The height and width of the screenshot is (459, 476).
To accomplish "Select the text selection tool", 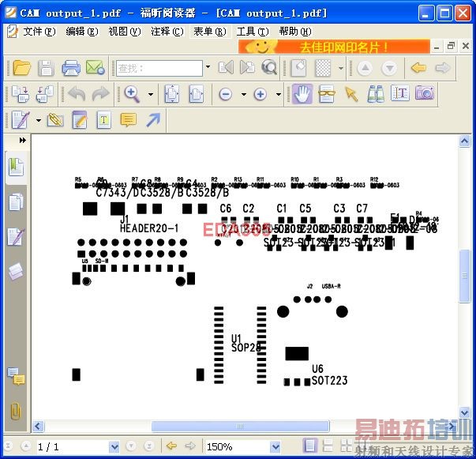I will click(400, 93).
